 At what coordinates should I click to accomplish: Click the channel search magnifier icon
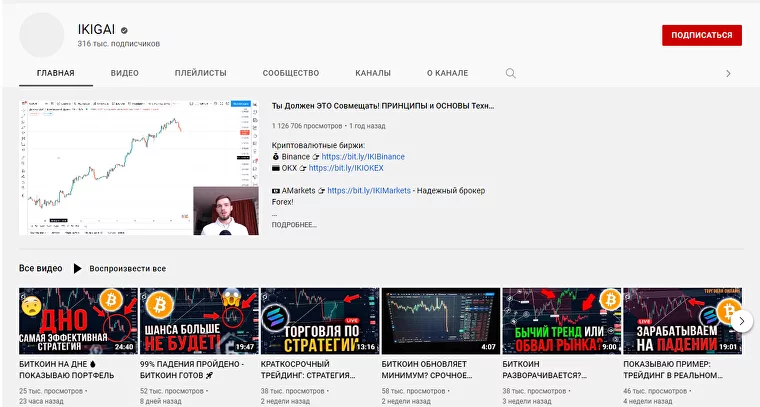click(511, 73)
